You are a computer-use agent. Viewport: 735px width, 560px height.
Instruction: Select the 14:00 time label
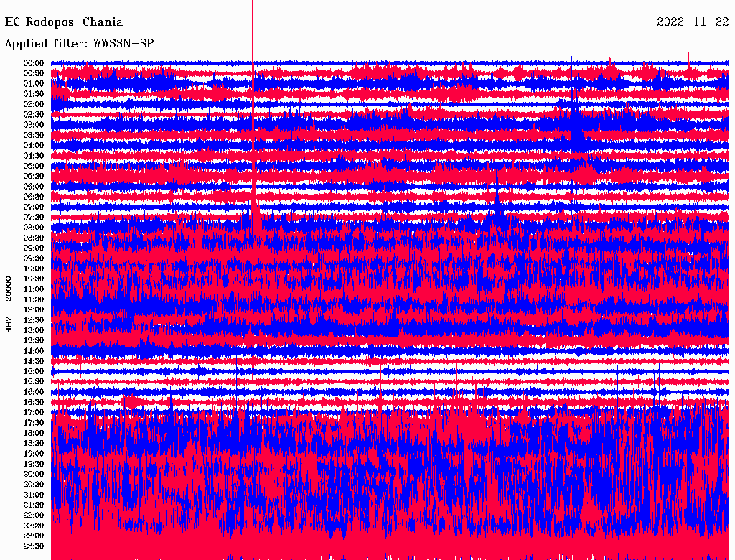pos(34,351)
